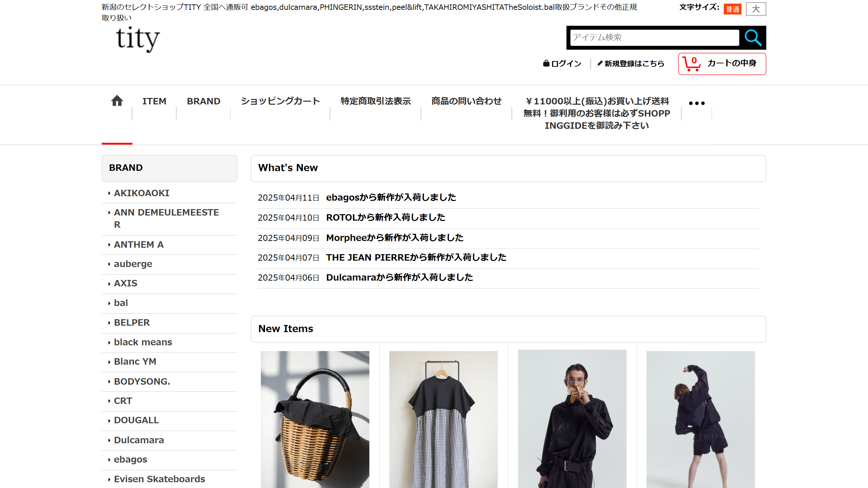Open DOUGALL brand
Viewport: 868px width, 488px height.
click(x=136, y=420)
